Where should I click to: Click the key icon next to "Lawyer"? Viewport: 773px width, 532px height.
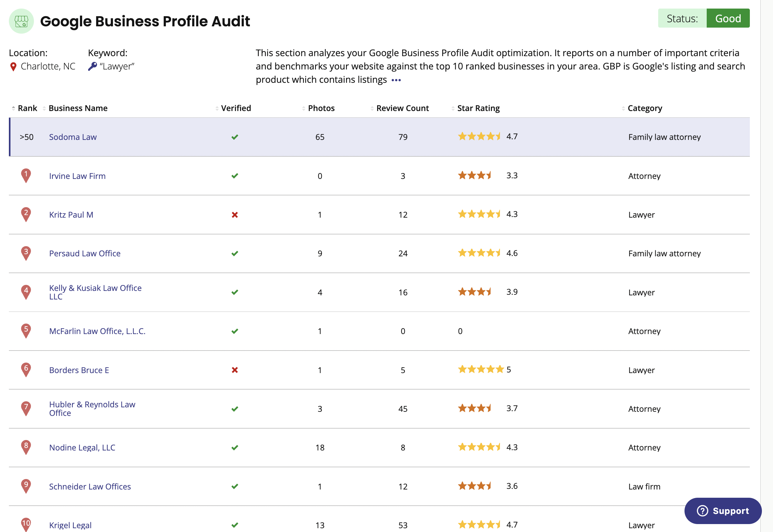92,66
